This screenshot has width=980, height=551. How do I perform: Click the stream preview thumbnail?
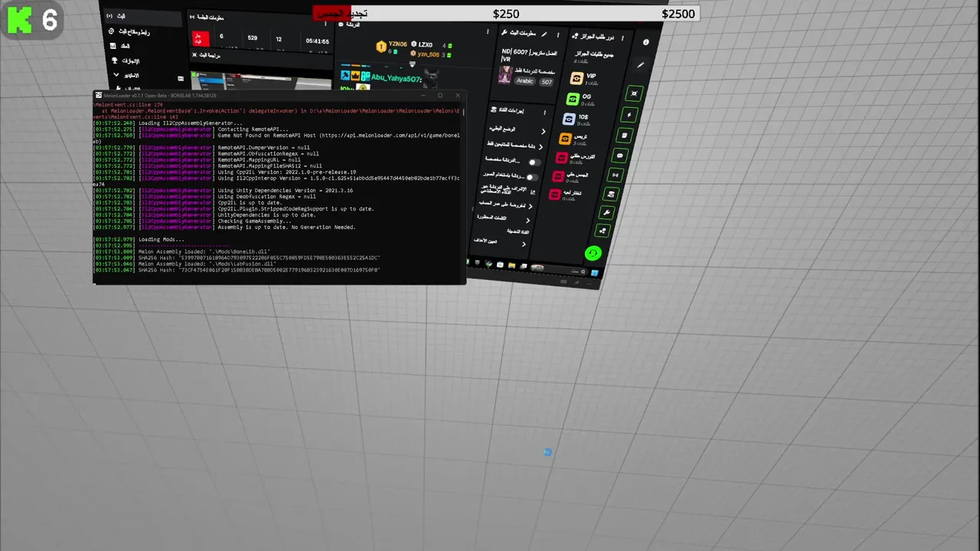260,80
